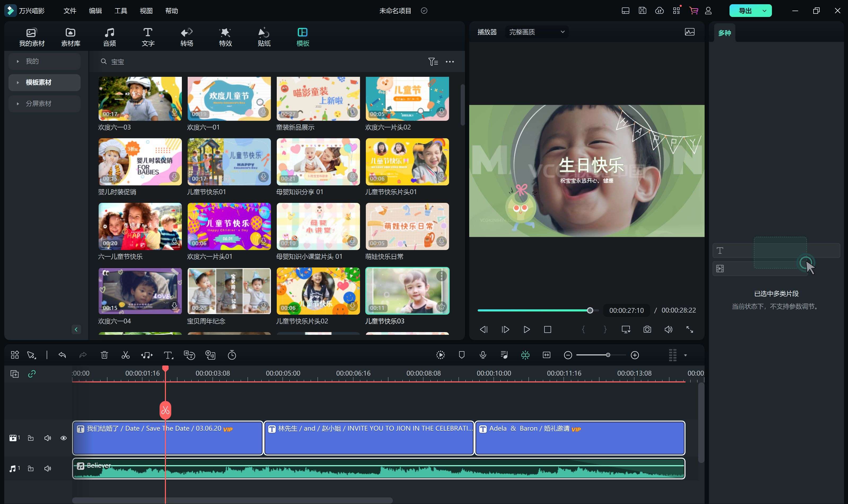Open the export button dropdown arrow
848x504 pixels.
pos(764,11)
